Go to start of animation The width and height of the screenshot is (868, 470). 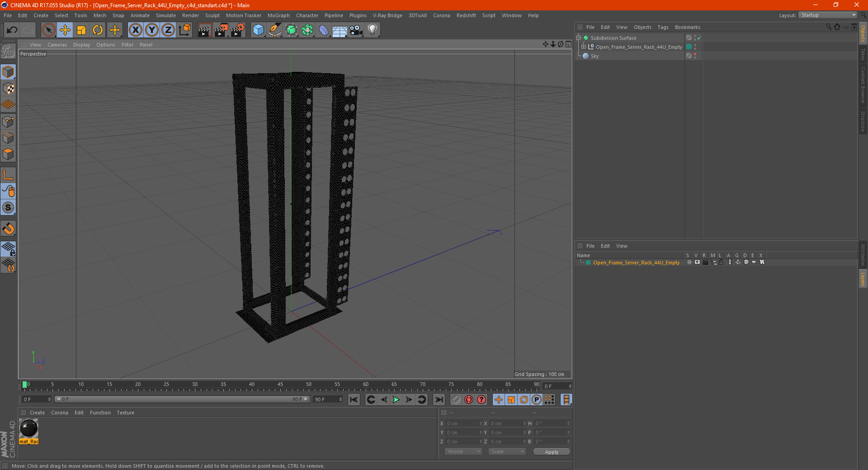[x=354, y=399]
